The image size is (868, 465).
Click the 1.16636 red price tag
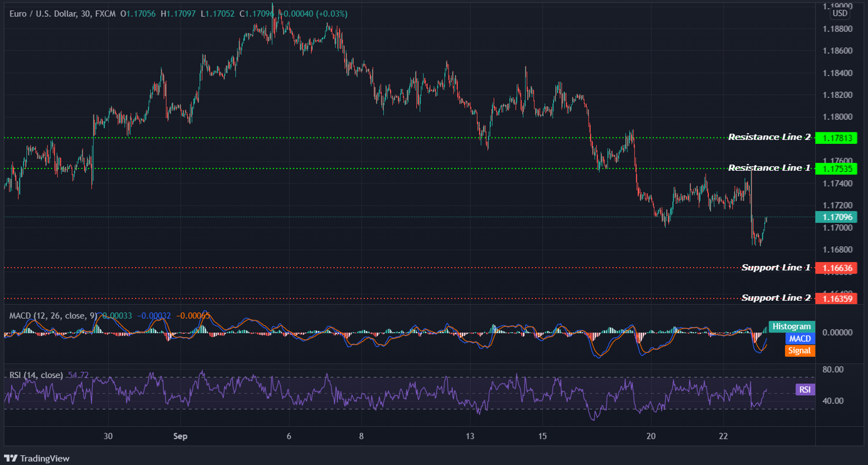click(836, 268)
